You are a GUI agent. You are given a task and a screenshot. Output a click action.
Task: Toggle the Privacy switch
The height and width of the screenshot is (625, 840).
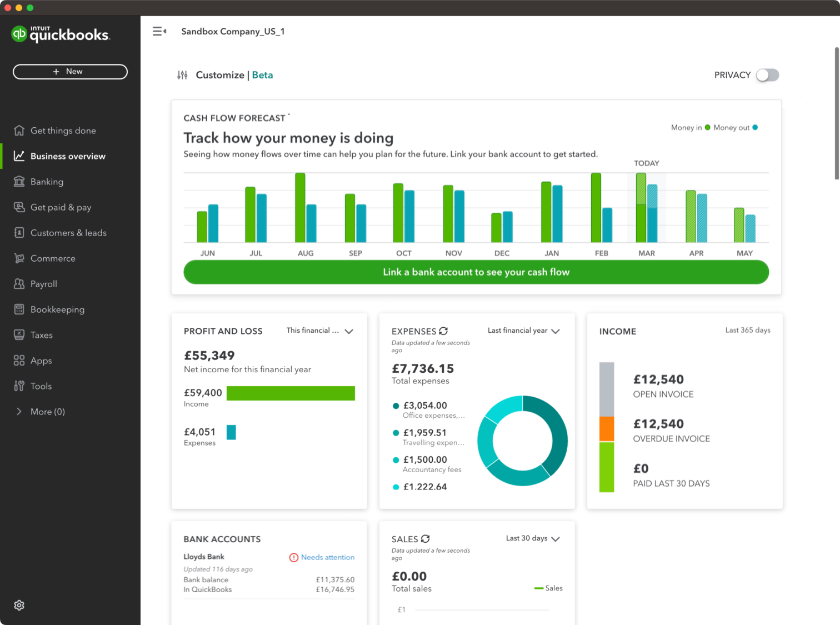tap(767, 75)
